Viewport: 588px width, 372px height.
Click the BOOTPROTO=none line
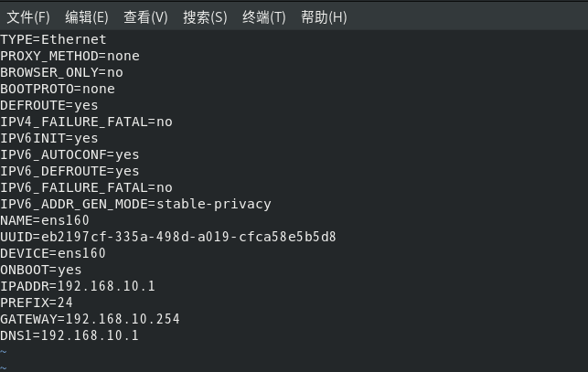[58, 89]
